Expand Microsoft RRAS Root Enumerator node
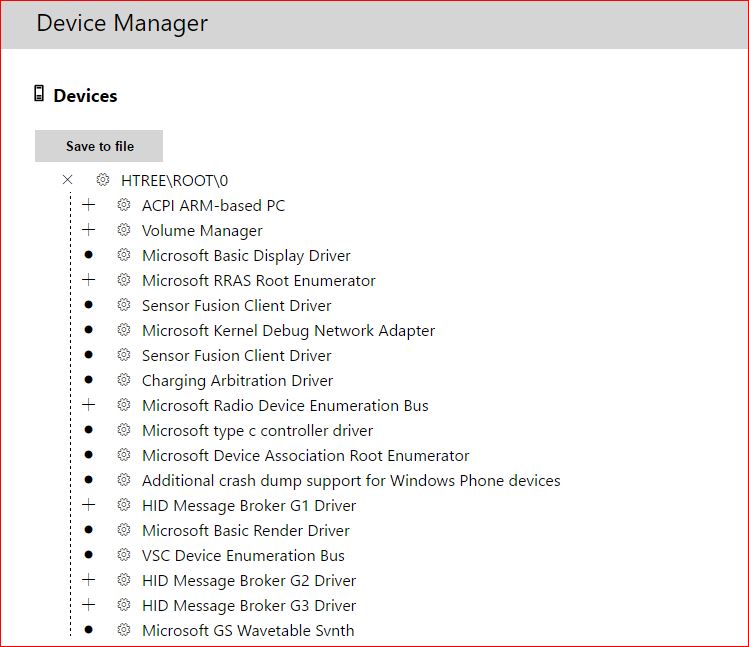The width and height of the screenshot is (749, 647). [x=89, y=280]
